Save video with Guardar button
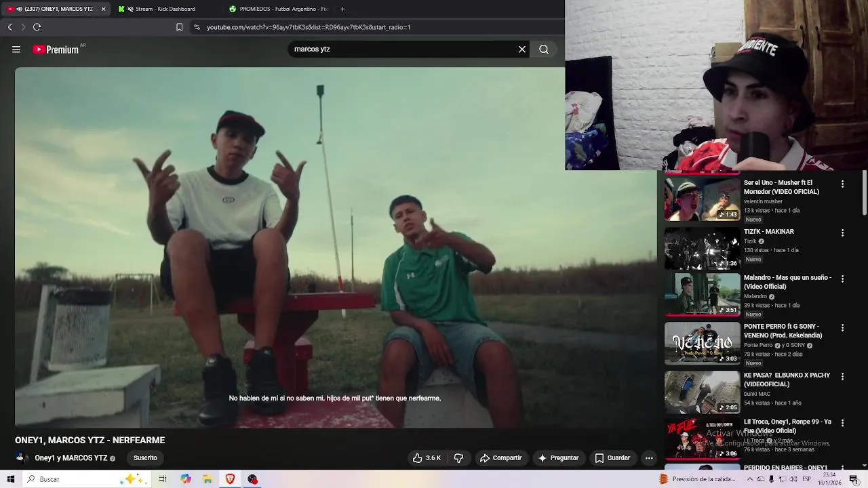This screenshot has width=868, height=488. click(x=612, y=458)
